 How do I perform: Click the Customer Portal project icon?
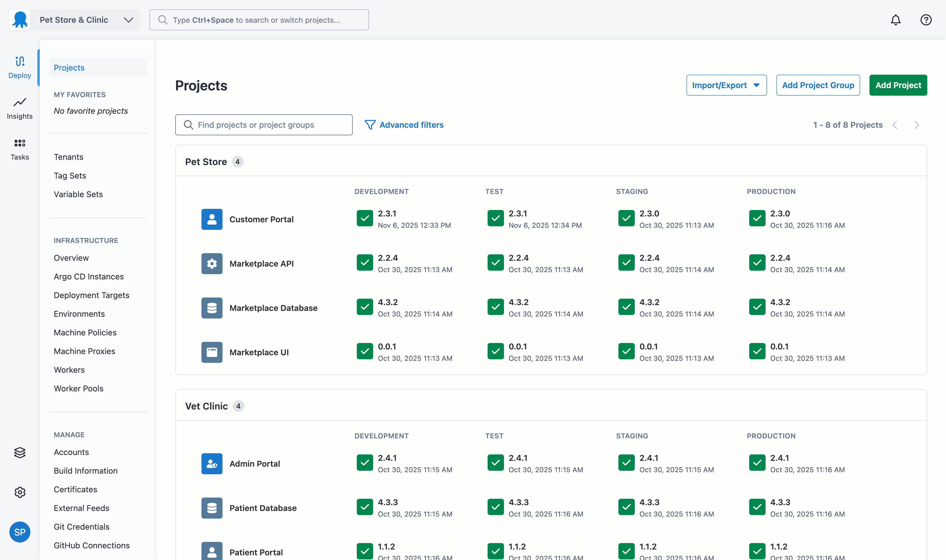[211, 219]
